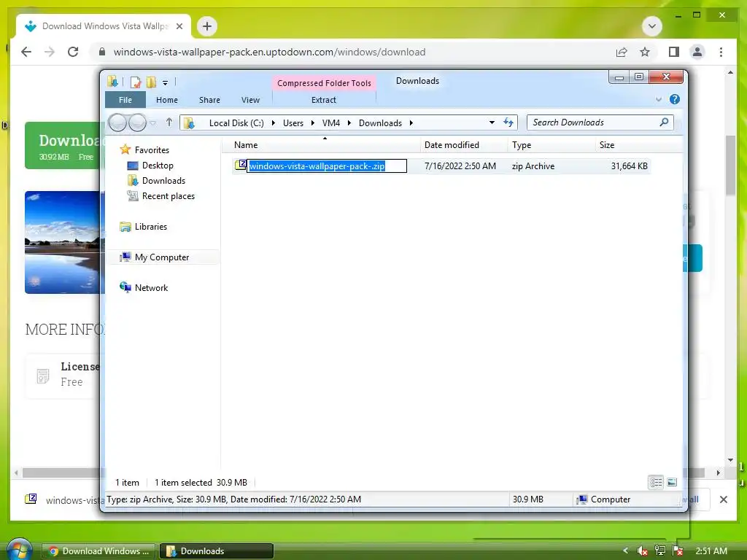
Task: Open the Chrome profile avatar icon
Action: point(697,52)
